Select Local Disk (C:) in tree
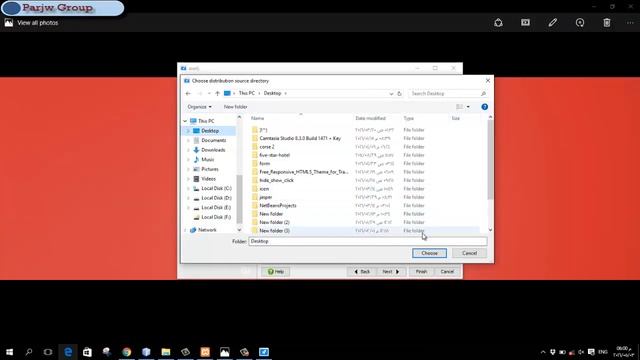The height and width of the screenshot is (360, 640). 216,189
